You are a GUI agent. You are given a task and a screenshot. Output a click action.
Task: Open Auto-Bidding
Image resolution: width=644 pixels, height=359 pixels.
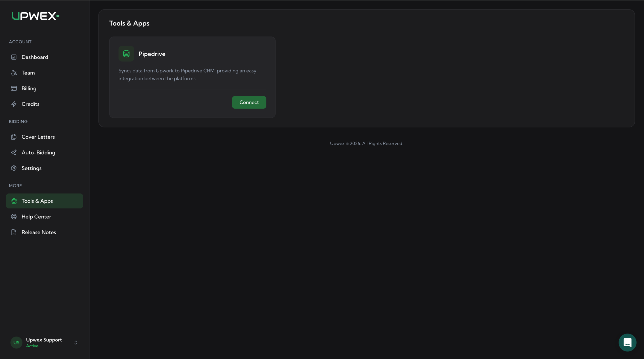[x=44, y=152]
